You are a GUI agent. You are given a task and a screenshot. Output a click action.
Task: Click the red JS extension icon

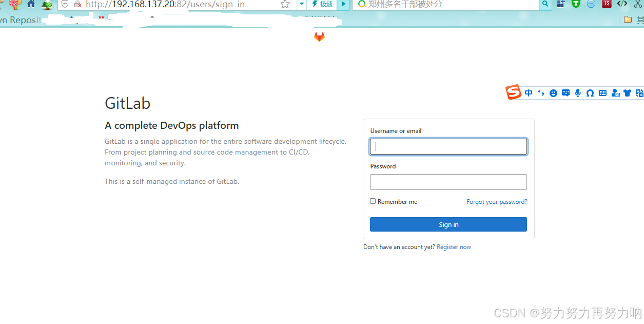pos(607,4)
